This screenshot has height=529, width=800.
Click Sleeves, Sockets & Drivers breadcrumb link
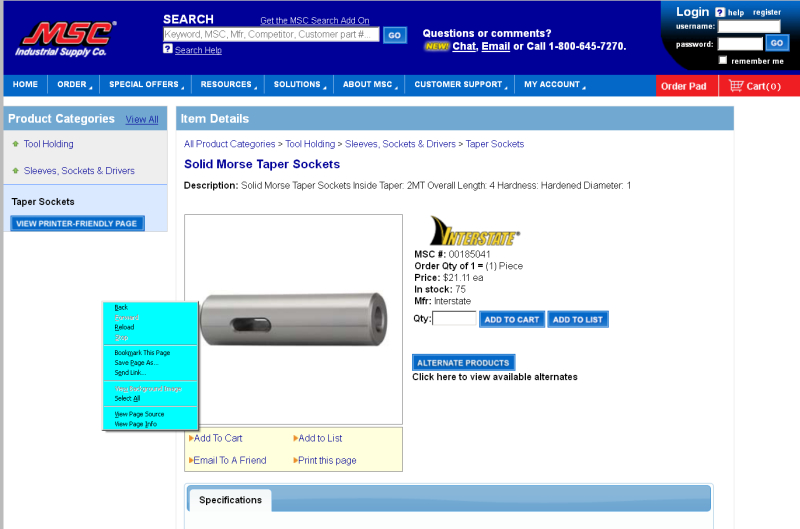point(400,144)
